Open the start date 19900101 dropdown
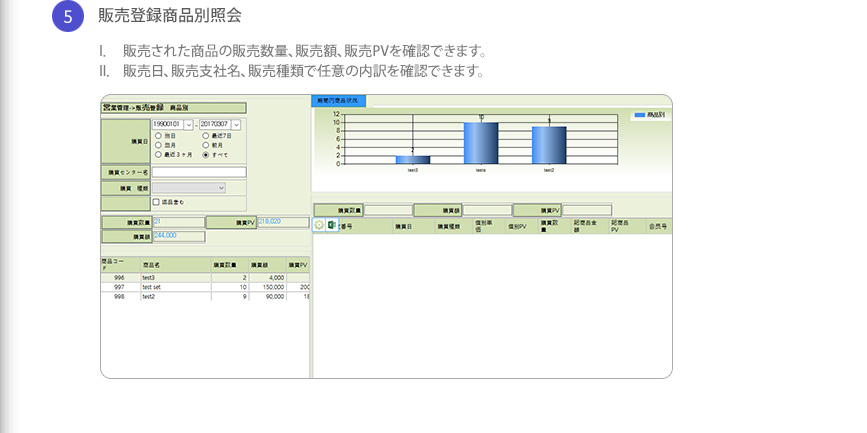Screen dimensions: 867x433 coord(188,124)
